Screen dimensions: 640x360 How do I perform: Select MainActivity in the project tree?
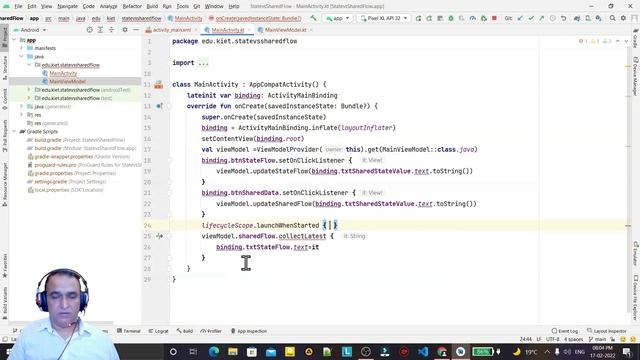coord(63,73)
